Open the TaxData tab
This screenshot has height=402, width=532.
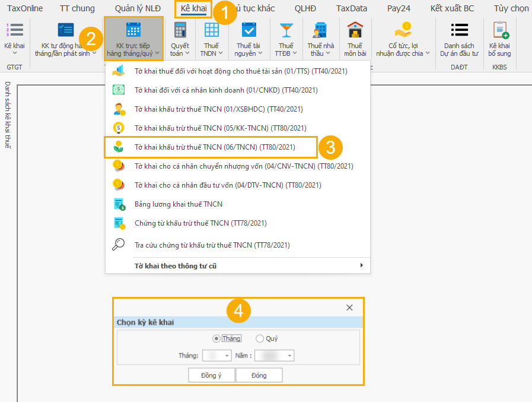[352, 8]
